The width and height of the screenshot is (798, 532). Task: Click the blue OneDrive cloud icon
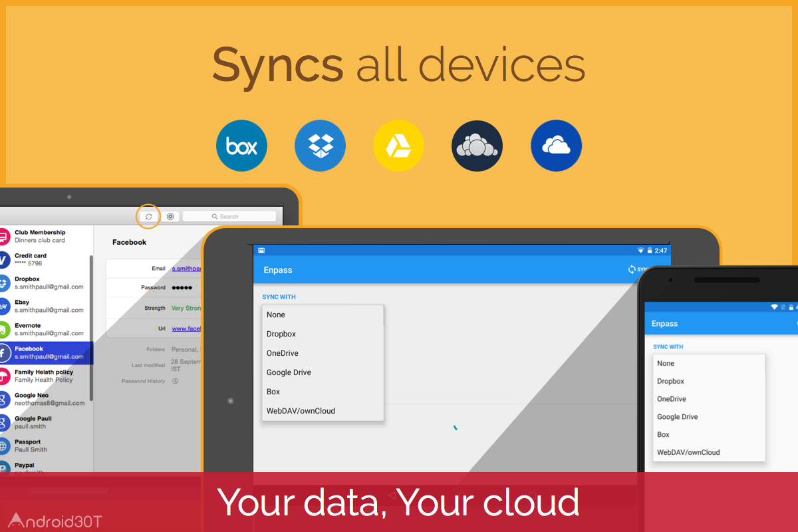(557, 146)
